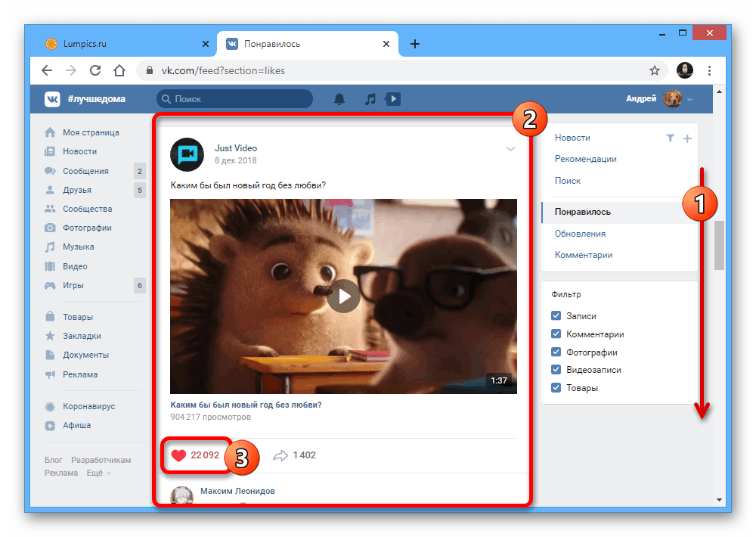The width and height of the screenshot is (756, 537).
Task: Click the star icon beside Закладки
Action: tap(50, 336)
